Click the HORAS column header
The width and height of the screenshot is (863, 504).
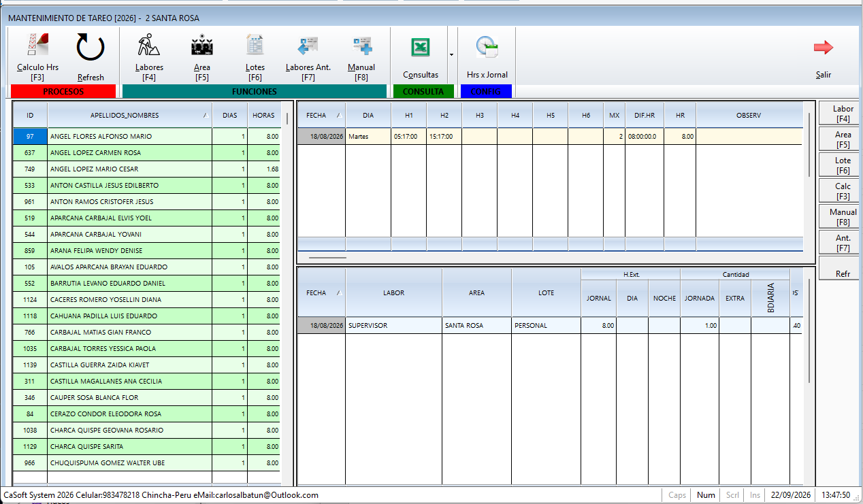tap(263, 116)
